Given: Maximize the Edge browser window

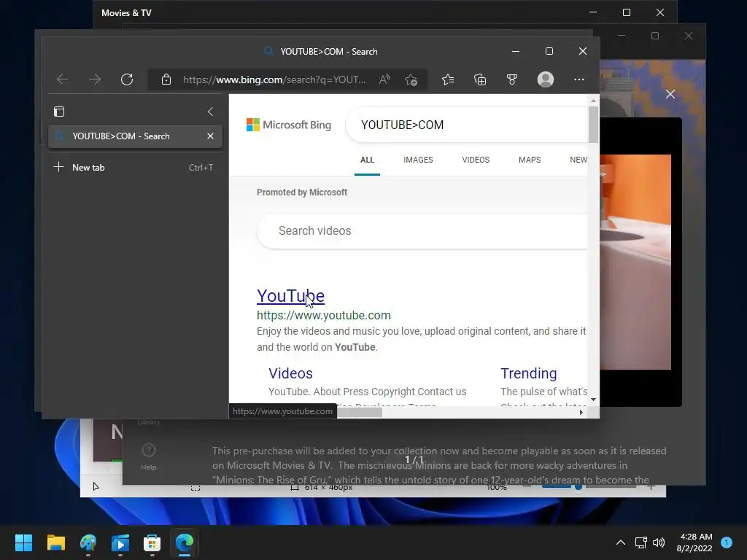Looking at the screenshot, I should point(549,51).
